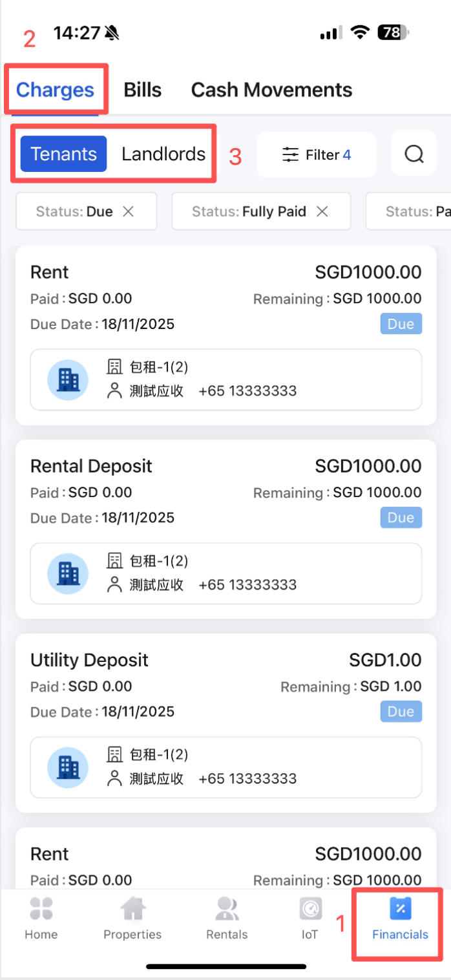Tap building avatar on Rental Deposit card
Image resolution: width=451 pixels, height=980 pixels.
click(x=68, y=573)
